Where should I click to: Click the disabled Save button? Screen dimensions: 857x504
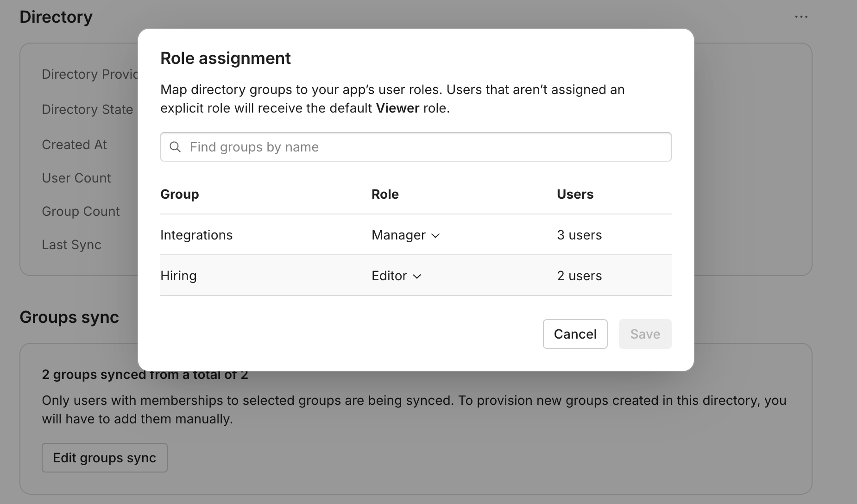coord(645,334)
